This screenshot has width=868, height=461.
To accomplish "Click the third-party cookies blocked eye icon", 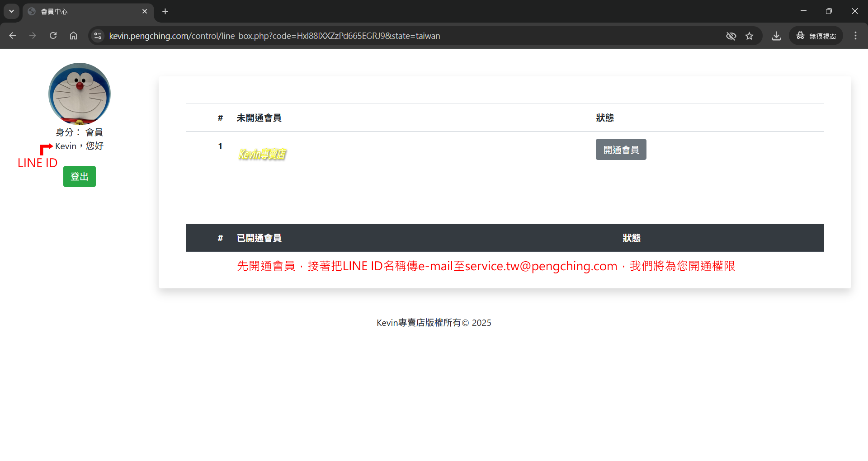I will click(x=731, y=36).
